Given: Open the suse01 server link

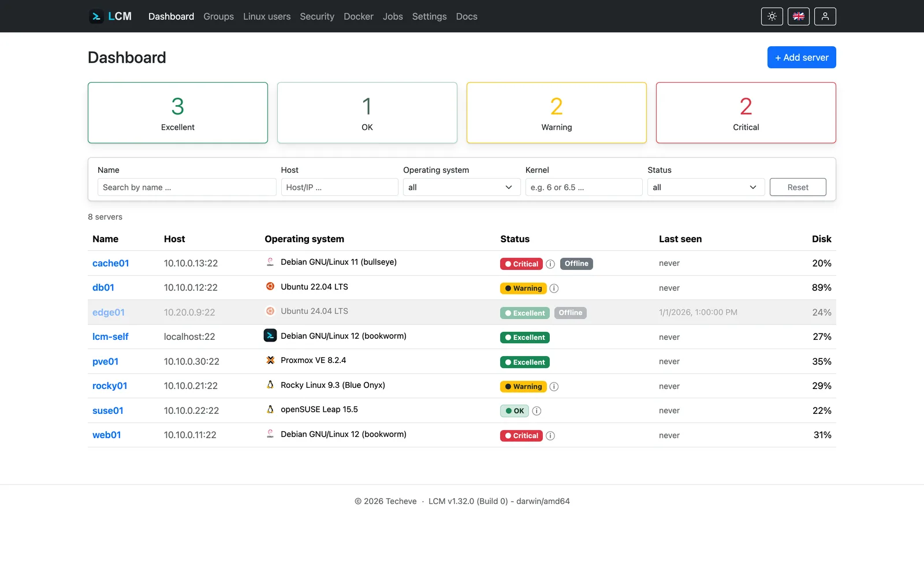Looking at the screenshot, I should point(108,410).
